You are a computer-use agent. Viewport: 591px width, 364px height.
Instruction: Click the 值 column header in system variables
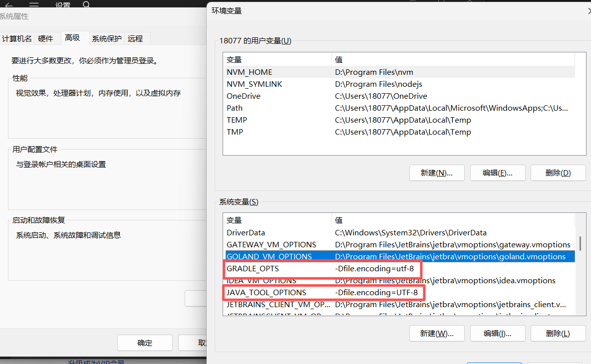[x=453, y=220]
